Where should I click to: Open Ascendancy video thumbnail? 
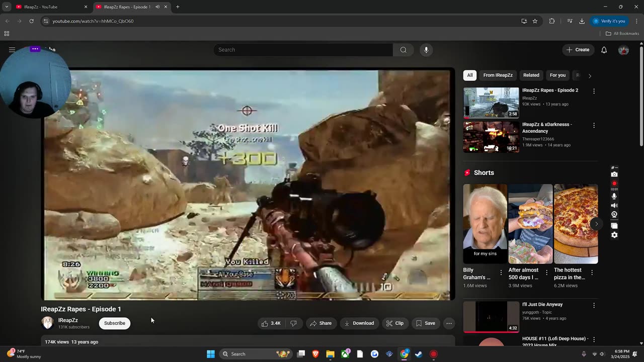(x=491, y=137)
